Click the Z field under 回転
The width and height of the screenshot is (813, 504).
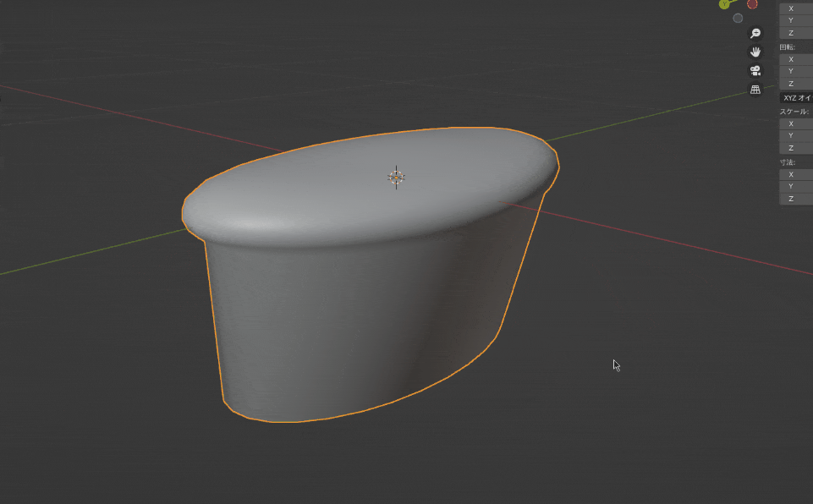[x=796, y=84]
